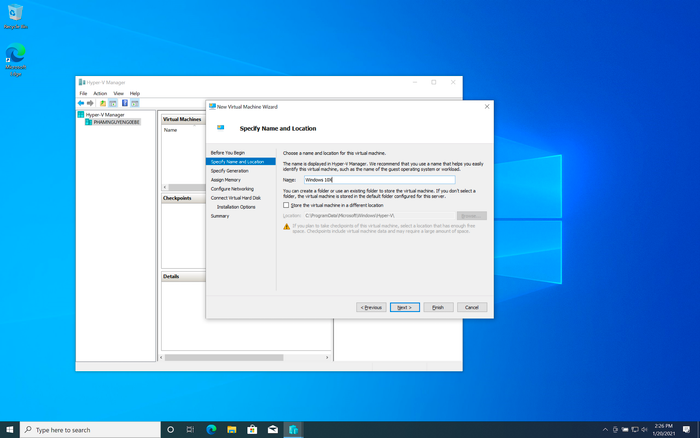700x438 pixels.
Task: Go to the Installation Options step
Action: point(236,207)
